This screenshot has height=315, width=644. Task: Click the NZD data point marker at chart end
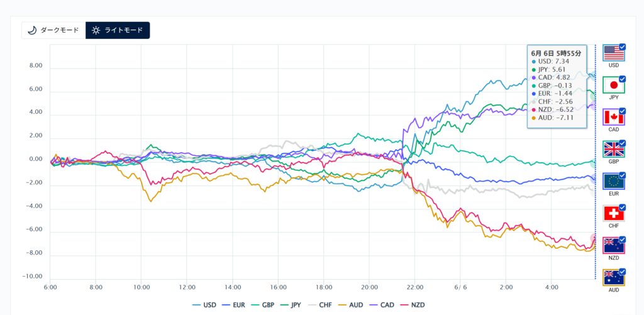(x=594, y=238)
